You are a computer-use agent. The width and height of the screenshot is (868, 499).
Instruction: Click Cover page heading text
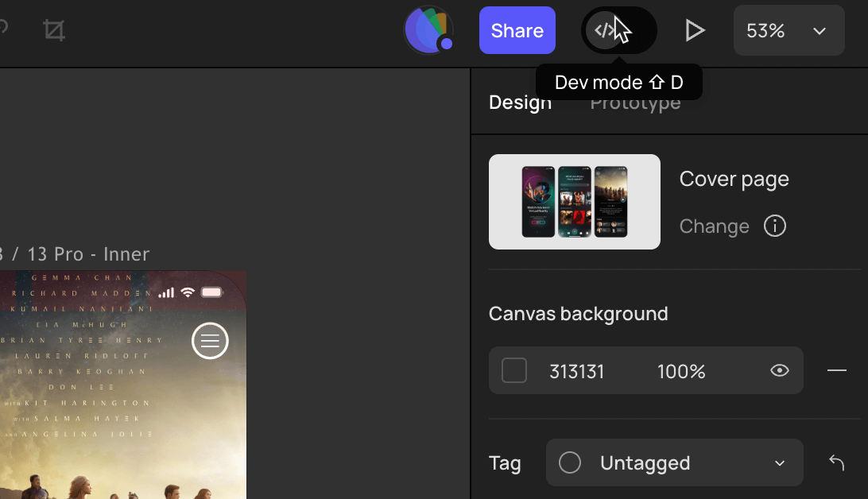coord(734,180)
